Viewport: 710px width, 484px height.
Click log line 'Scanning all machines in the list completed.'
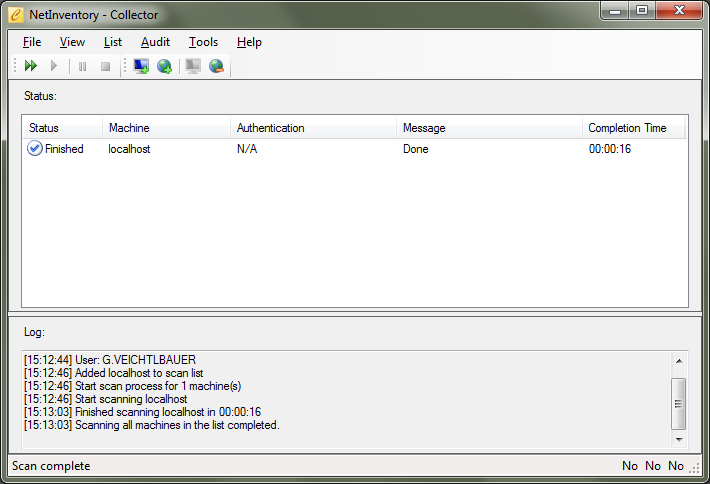[x=152, y=425]
